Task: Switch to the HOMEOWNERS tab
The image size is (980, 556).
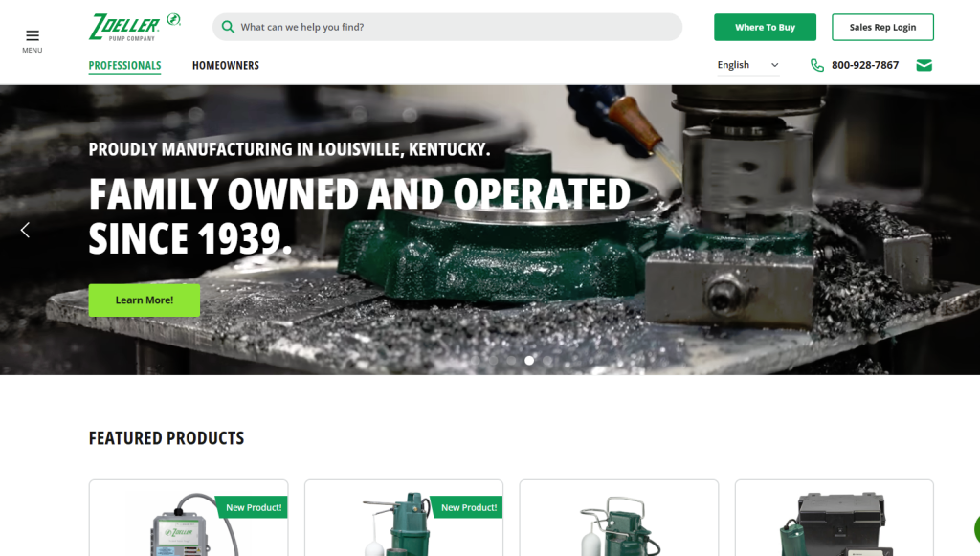Action: click(x=226, y=66)
